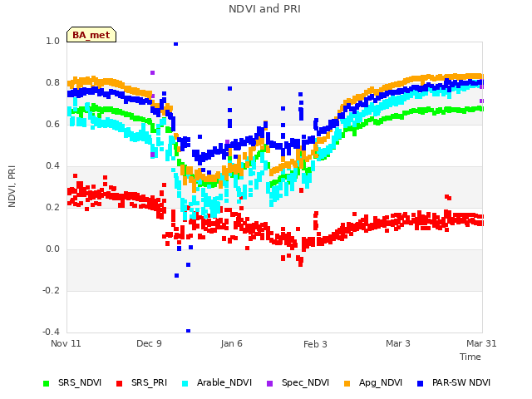The width and height of the screenshot is (532, 399).
Task: Click the blue outlier point at -0.4
Action: pyautogui.click(x=189, y=331)
